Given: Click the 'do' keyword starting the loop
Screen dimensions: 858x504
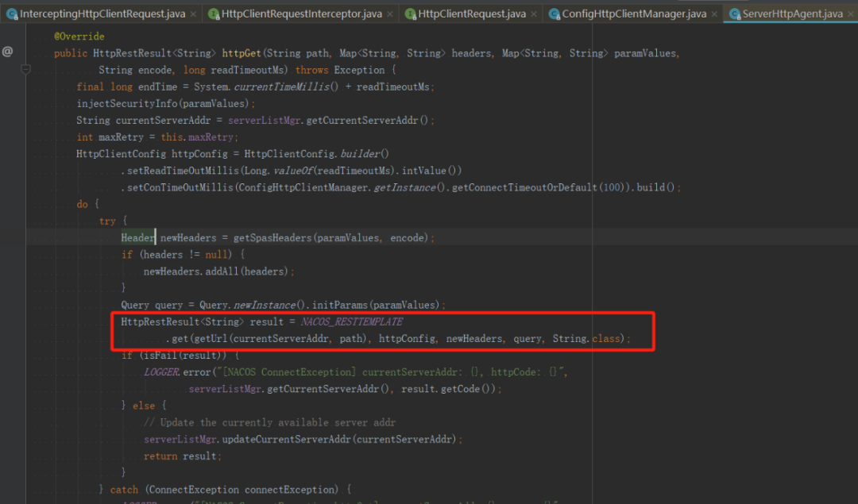Looking at the screenshot, I should coord(82,205).
